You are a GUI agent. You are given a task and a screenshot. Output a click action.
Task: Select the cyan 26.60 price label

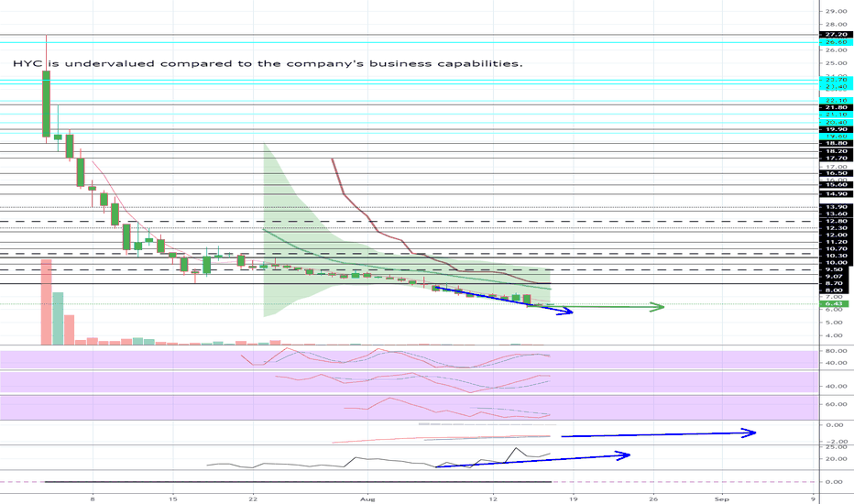pos(836,42)
